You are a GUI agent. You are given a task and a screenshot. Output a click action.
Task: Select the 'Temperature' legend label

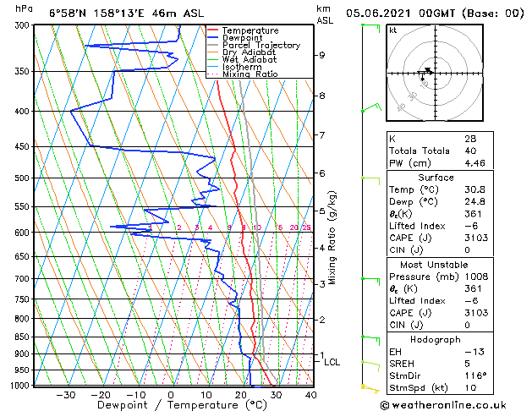[250, 30]
